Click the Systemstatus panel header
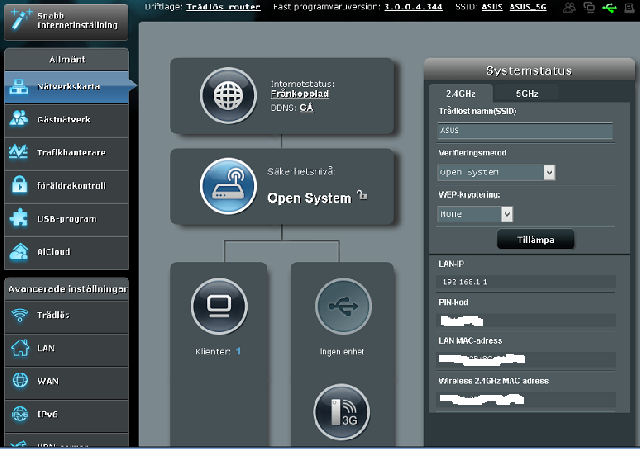Image resolution: width=640 pixels, height=449 pixels. [529, 71]
